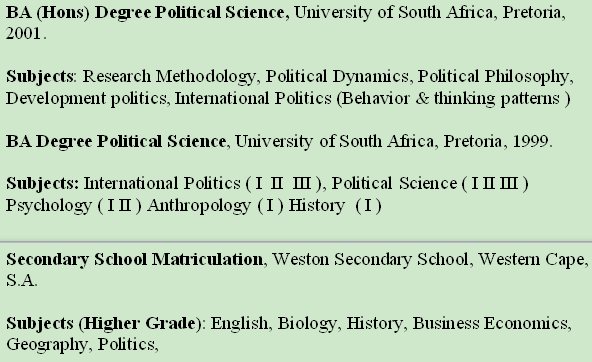The height and width of the screenshot is (362, 592).
Task: Click the Development politics text
Action: click(86, 99)
